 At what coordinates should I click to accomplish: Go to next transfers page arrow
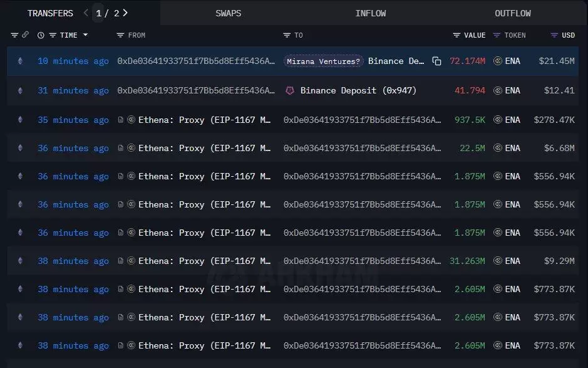125,13
